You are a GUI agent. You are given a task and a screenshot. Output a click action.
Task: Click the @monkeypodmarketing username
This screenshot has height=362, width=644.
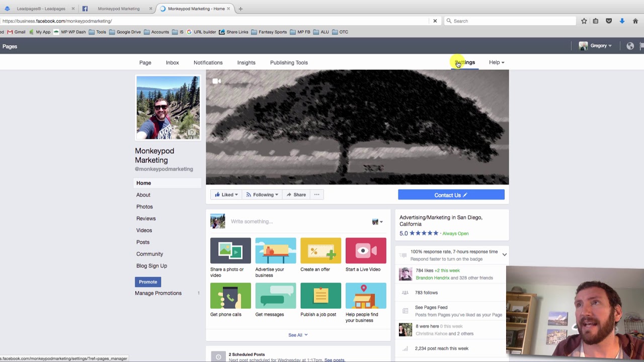tap(164, 169)
